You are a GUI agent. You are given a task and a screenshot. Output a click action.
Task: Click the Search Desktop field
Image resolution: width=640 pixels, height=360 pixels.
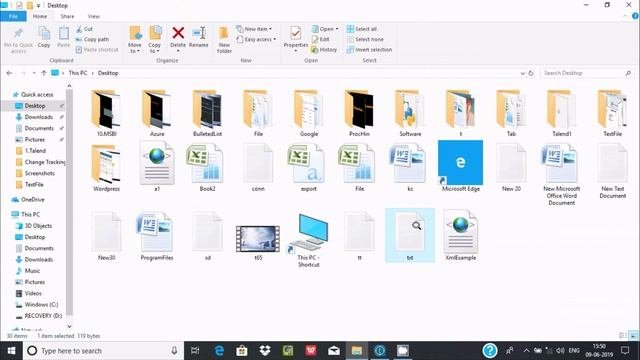click(x=587, y=73)
